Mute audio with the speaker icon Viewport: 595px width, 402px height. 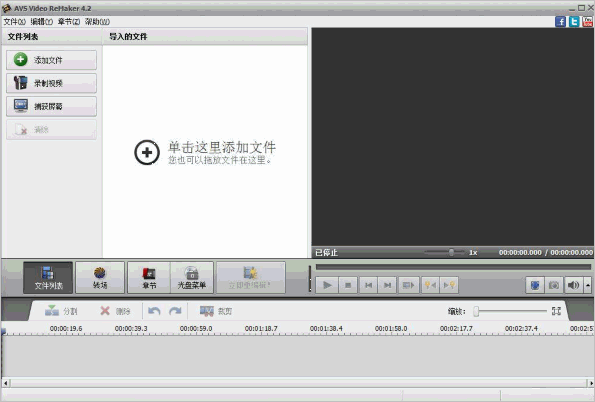(x=573, y=285)
